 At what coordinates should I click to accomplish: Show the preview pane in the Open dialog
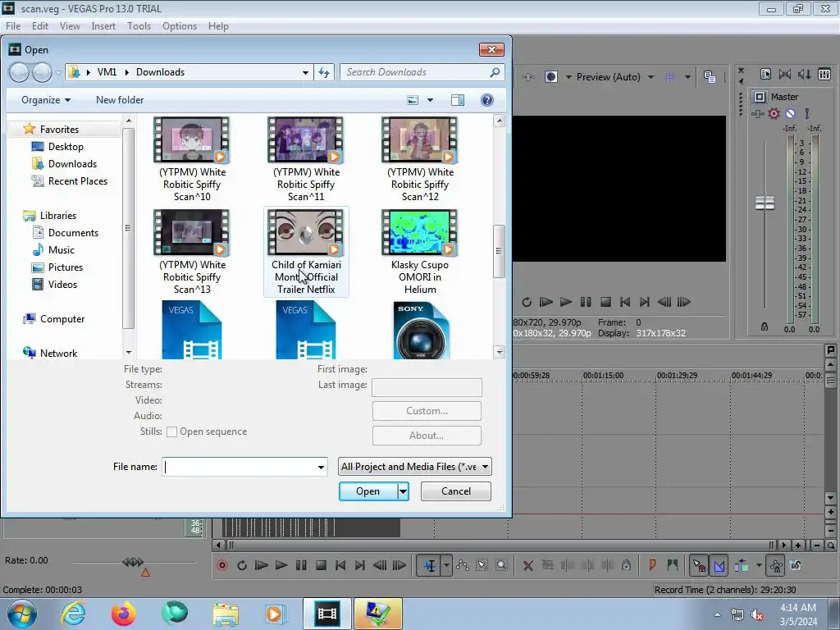tap(458, 100)
